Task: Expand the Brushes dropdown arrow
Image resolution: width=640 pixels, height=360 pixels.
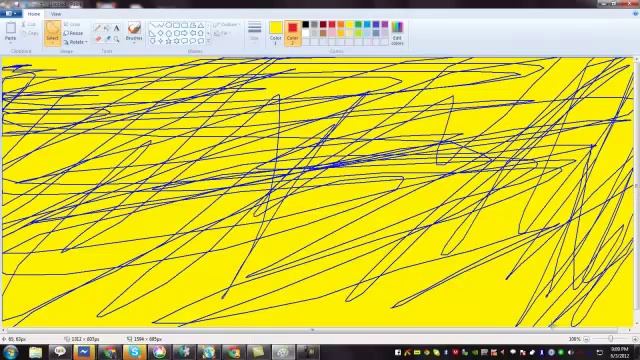Action: pos(134,42)
